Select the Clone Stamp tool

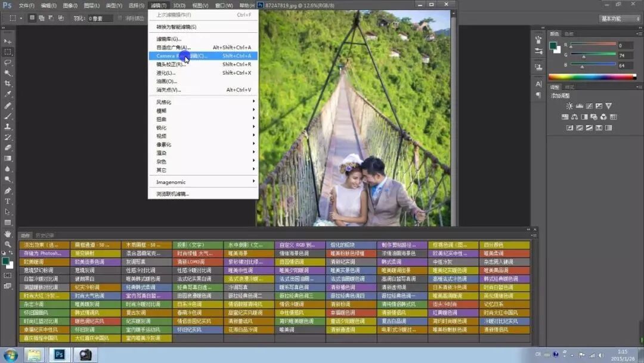coord(8,127)
